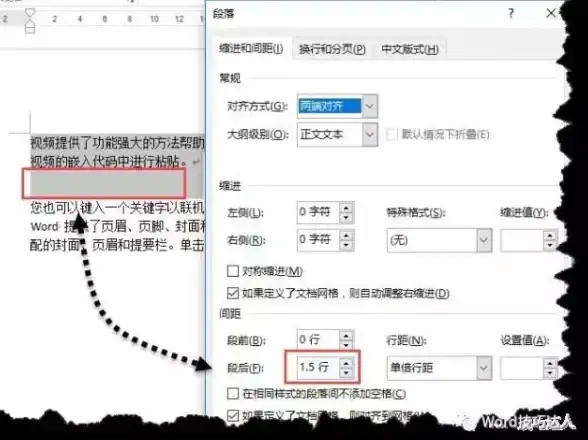Click the document line starting 您也可以键入一个关键字
Screen dimensions: 588x440
pos(117,207)
